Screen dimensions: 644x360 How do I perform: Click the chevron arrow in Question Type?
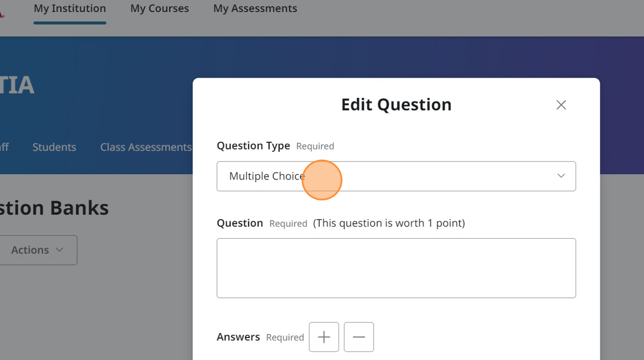click(561, 176)
